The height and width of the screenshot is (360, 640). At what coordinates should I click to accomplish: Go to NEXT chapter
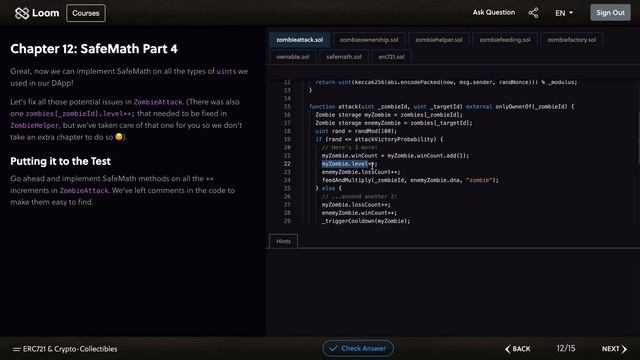(614, 349)
